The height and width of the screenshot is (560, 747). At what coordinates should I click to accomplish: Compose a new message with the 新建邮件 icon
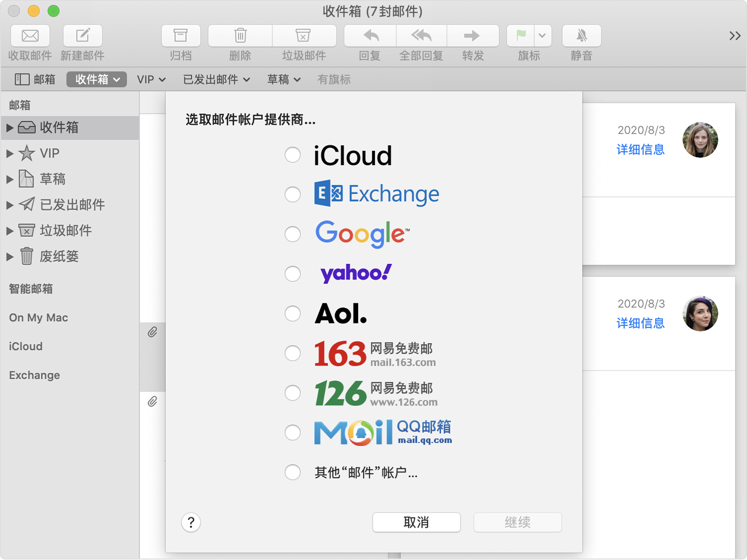coord(83,36)
